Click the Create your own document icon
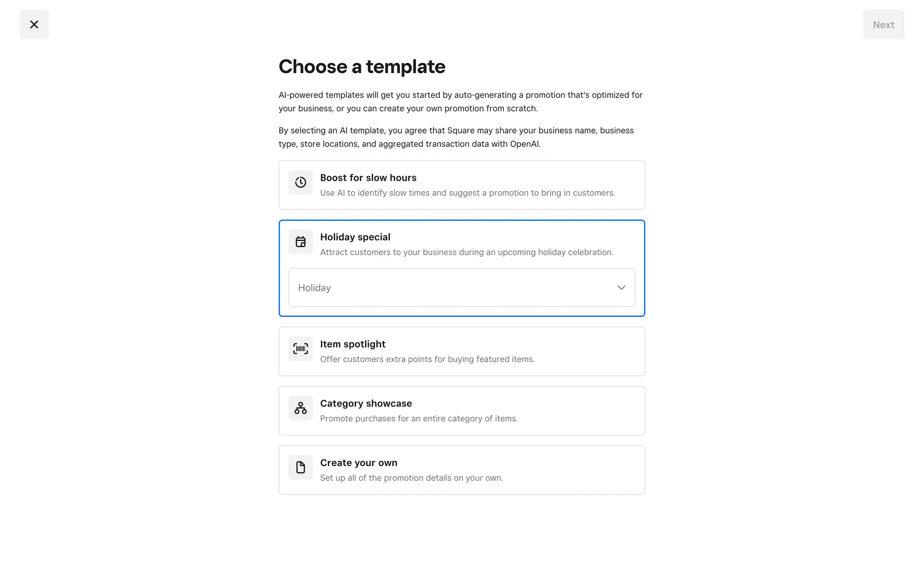 (x=300, y=467)
